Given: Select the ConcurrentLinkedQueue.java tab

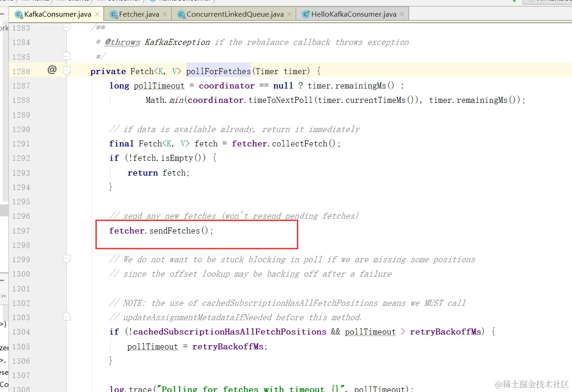Looking at the screenshot, I should click(x=235, y=14).
